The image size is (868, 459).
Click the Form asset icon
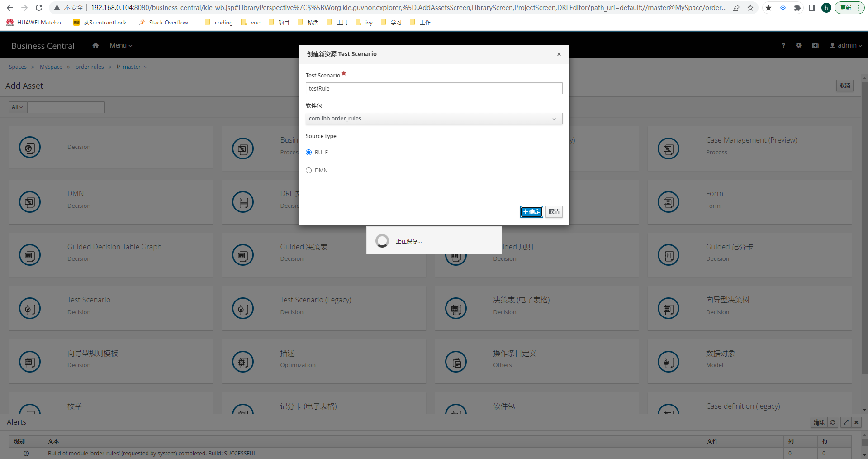click(669, 202)
